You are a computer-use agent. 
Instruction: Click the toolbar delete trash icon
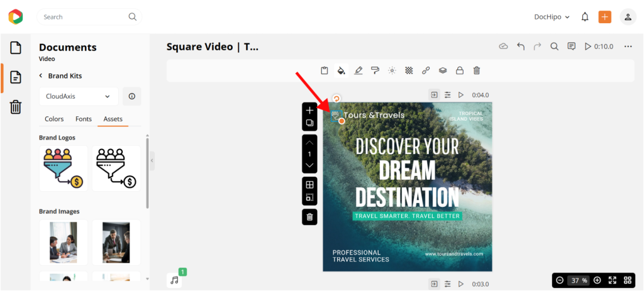(x=477, y=70)
